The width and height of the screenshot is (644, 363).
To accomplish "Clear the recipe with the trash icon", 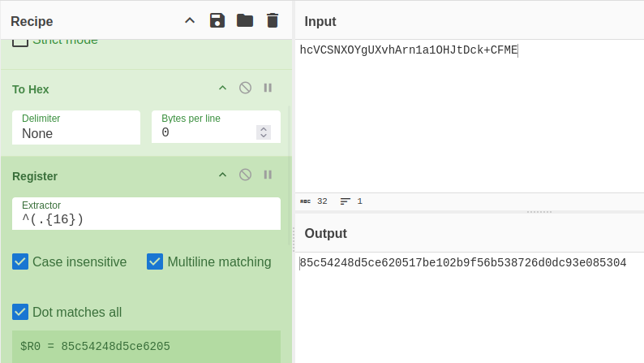I will tap(273, 20).
